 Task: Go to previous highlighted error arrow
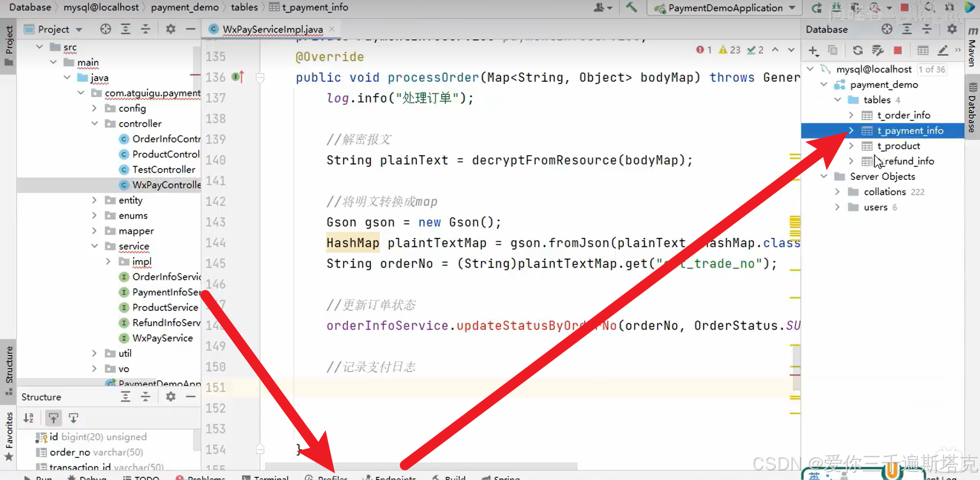(775, 50)
